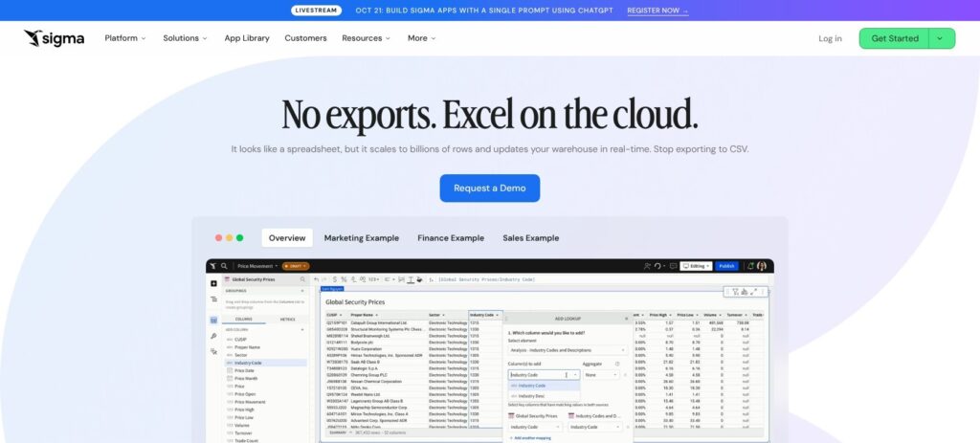Image resolution: width=980 pixels, height=443 pixels.
Task: Click search icon in Global Security Prices panel
Action: click(x=302, y=279)
